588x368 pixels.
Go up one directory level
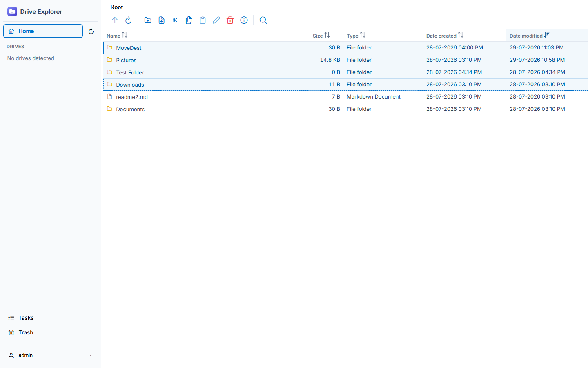(x=115, y=20)
